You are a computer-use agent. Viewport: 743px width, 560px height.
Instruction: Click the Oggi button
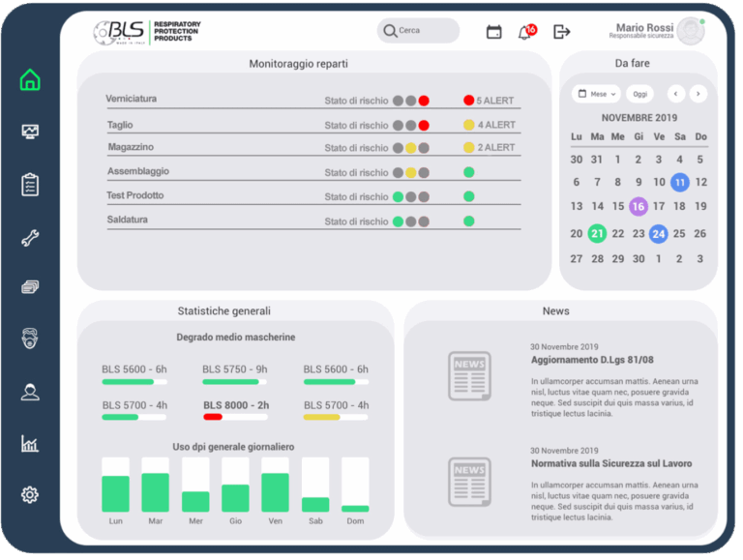[639, 94]
